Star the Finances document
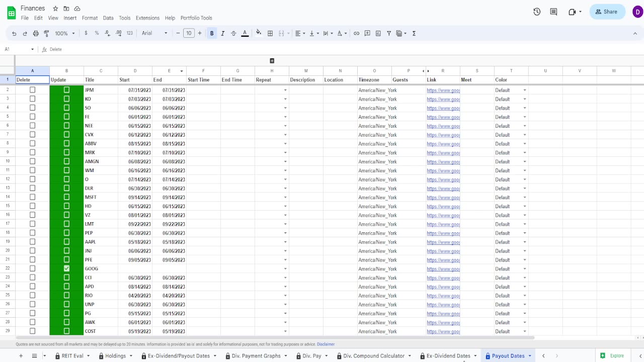644x362 pixels. [x=55, y=9]
